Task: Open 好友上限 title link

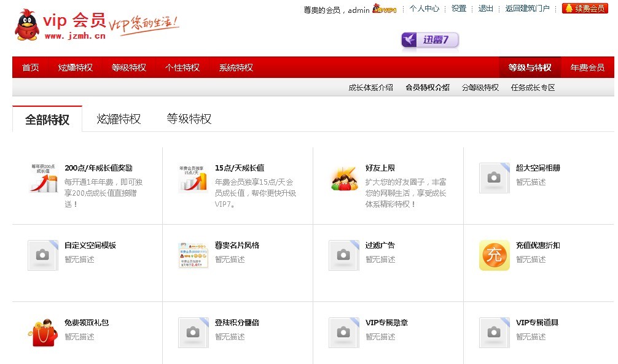Action: [380, 168]
